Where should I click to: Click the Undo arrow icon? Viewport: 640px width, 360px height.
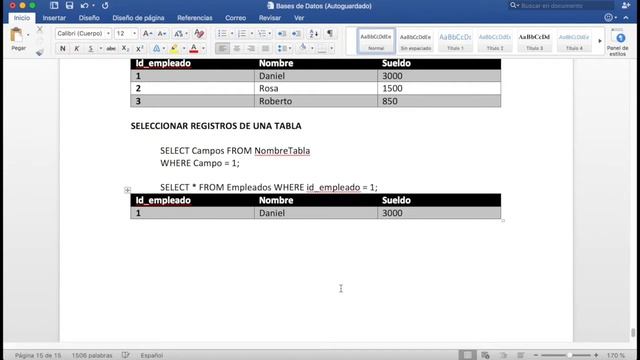pos(84,6)
